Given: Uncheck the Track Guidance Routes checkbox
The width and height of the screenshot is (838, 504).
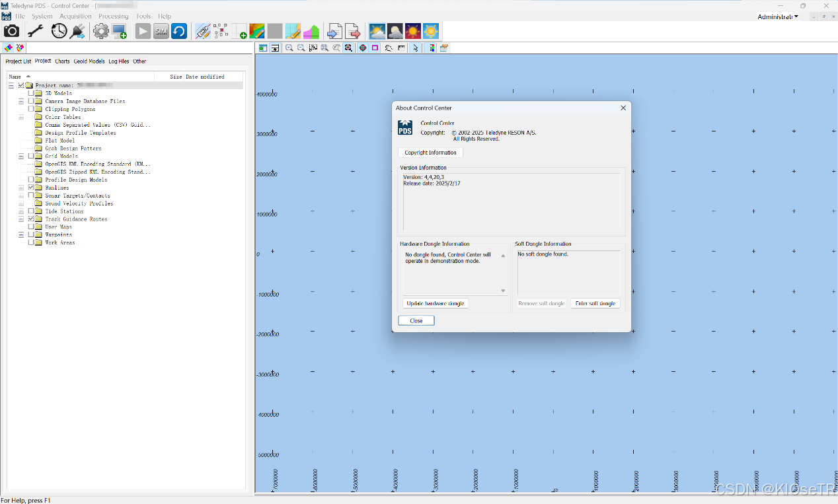Looking at the screenshot, I should coord(31,219).
